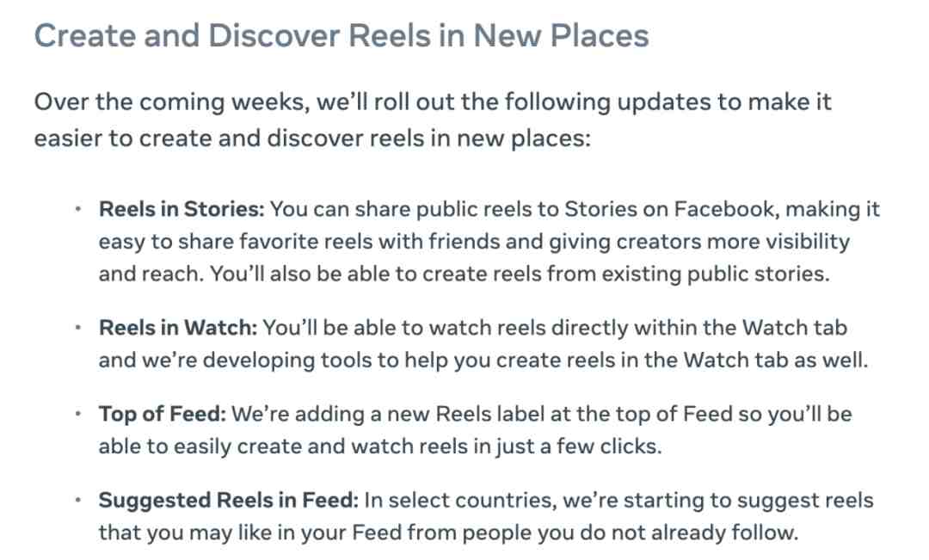The height and width of the screenshot is (560, 929).
Task: Click the bullet before Suggested Reels in Feed
Action: pos(77,500)
